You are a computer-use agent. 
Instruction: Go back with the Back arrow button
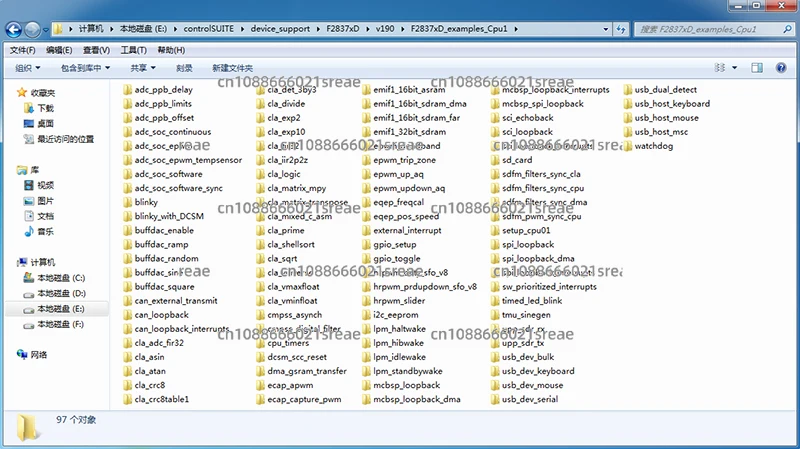[14, 30]
